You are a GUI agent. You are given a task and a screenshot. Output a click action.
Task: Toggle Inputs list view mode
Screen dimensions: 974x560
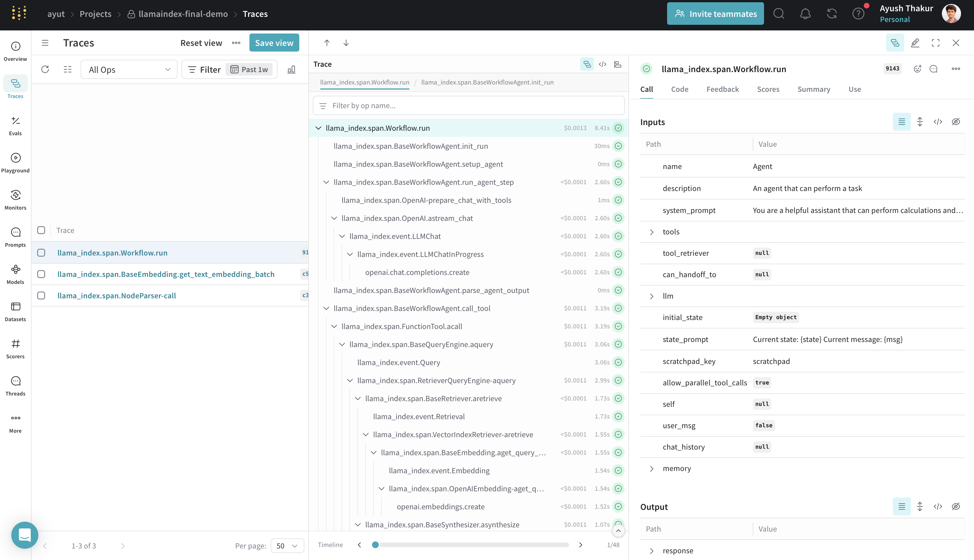902,122
